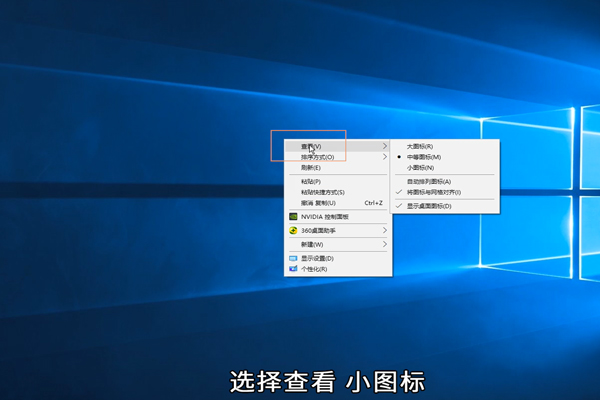Choose 粘贴(P) in context menu
600x400 pixels.
tap(338, 181)
